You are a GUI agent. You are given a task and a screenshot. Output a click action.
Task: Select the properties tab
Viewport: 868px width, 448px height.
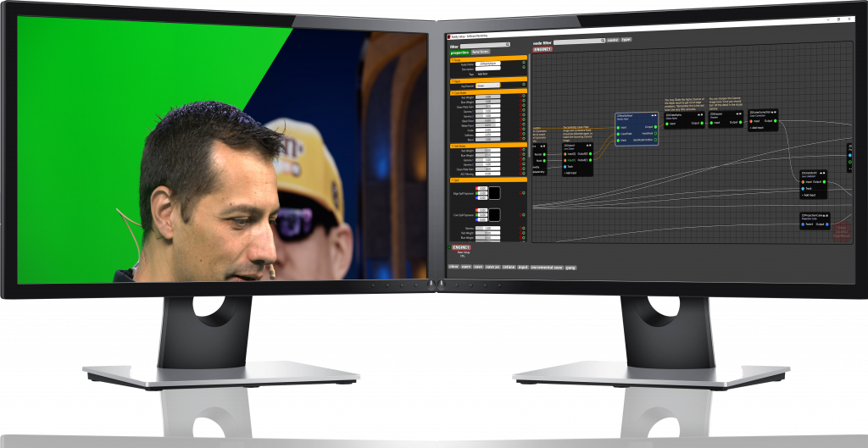click(459, 52)
